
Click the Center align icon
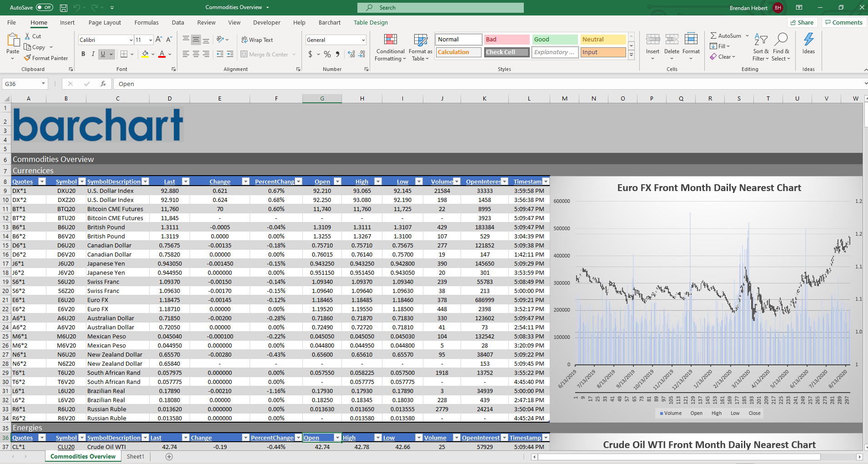[x=196, y=54]
